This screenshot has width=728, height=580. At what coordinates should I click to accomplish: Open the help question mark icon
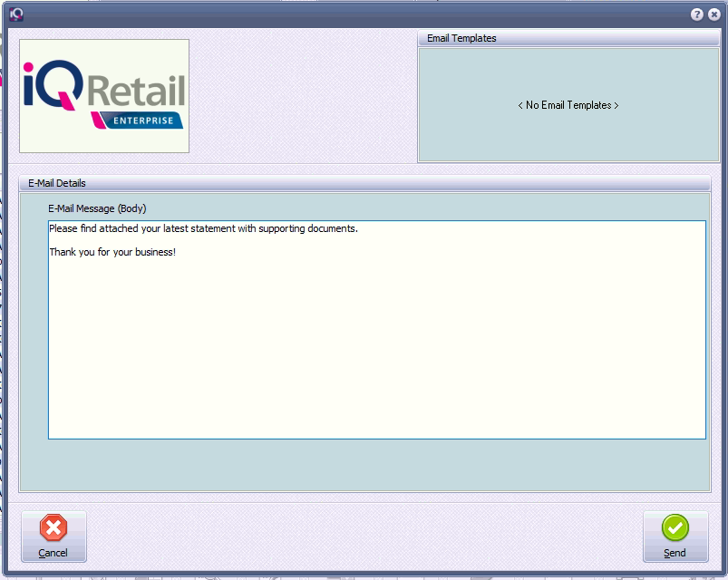(x=696, y=14)
